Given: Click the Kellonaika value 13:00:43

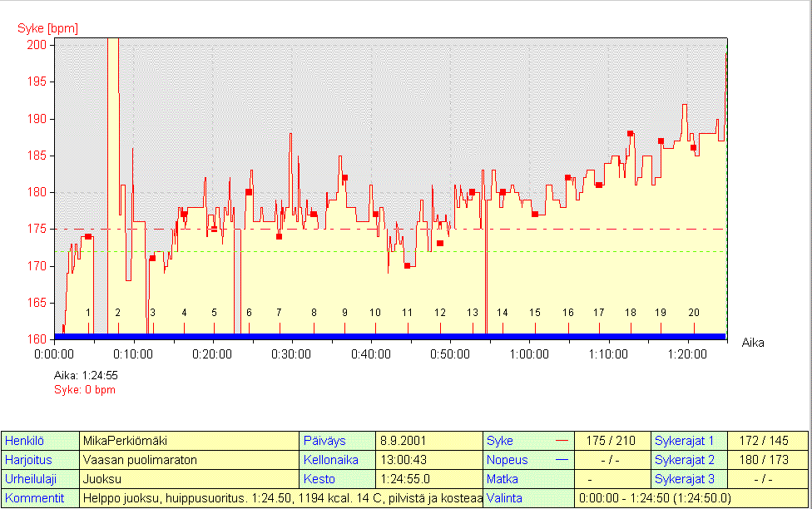Looking at the screenshot, I should tap(429, 460).
